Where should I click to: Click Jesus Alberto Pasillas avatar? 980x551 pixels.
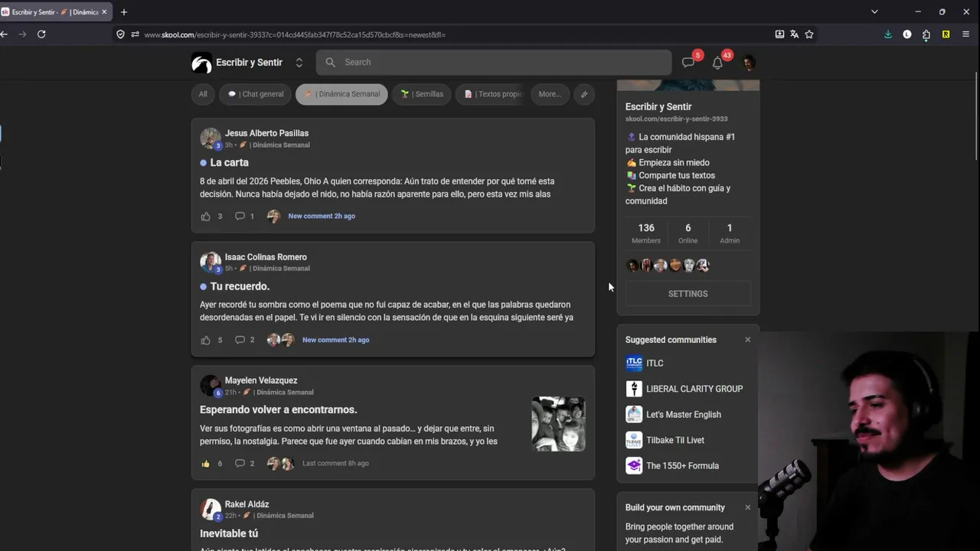[211, 138]
